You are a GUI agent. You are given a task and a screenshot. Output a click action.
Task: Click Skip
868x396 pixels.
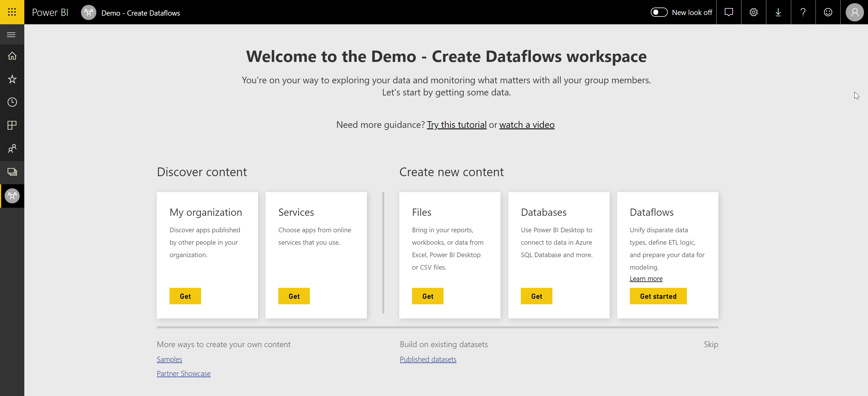click(711, 344)
